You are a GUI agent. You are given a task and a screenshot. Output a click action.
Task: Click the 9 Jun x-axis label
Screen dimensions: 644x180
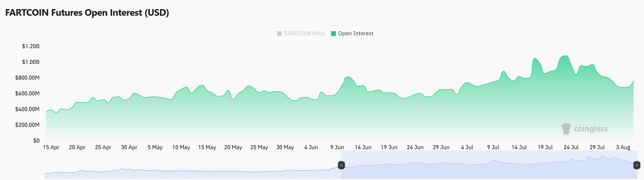[x=337, y=147]
